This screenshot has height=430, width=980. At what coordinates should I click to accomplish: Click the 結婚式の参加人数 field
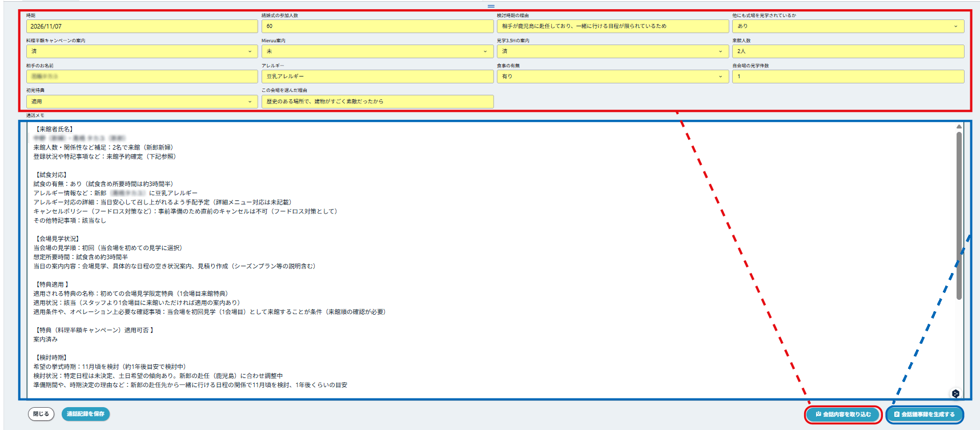(377, 26)
